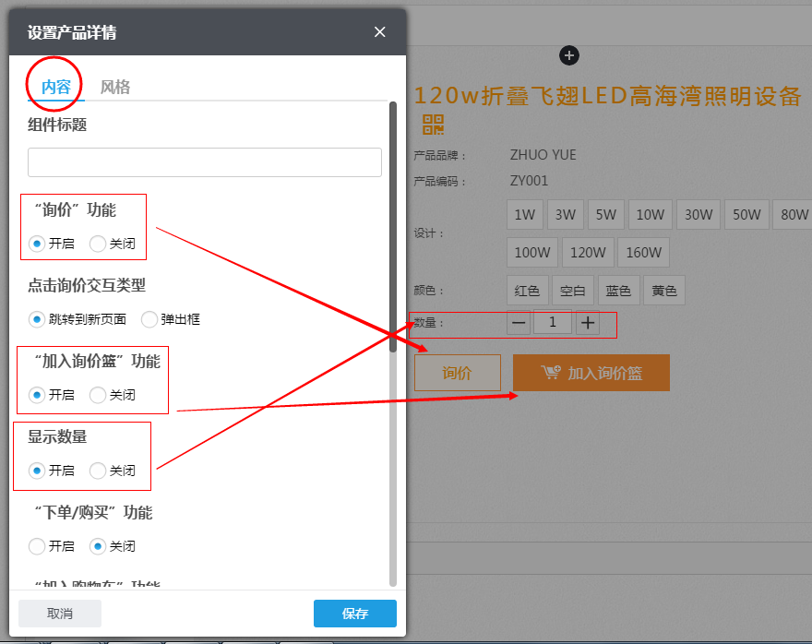Enable "下单/购买" 功能 with 开启
Screen dimensions: 812x644
(x=37, y=546)
